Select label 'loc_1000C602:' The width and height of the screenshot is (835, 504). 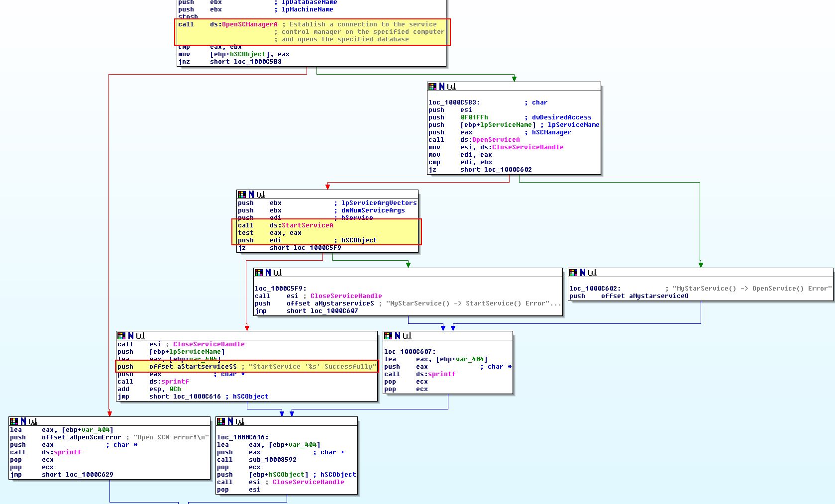click(x=595, y=289)
